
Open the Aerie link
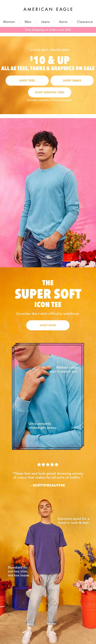[63, 22]
